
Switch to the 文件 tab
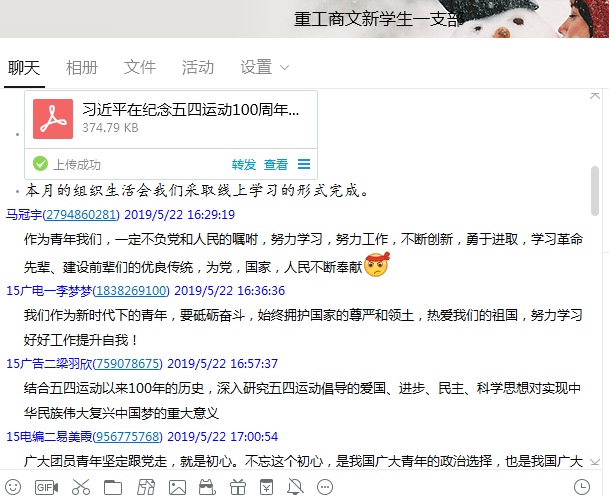(140, 67)
